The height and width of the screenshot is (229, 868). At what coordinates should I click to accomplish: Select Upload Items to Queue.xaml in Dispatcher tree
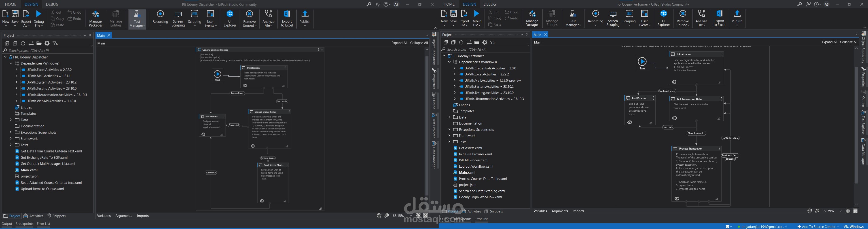click(x=42, y=189)
